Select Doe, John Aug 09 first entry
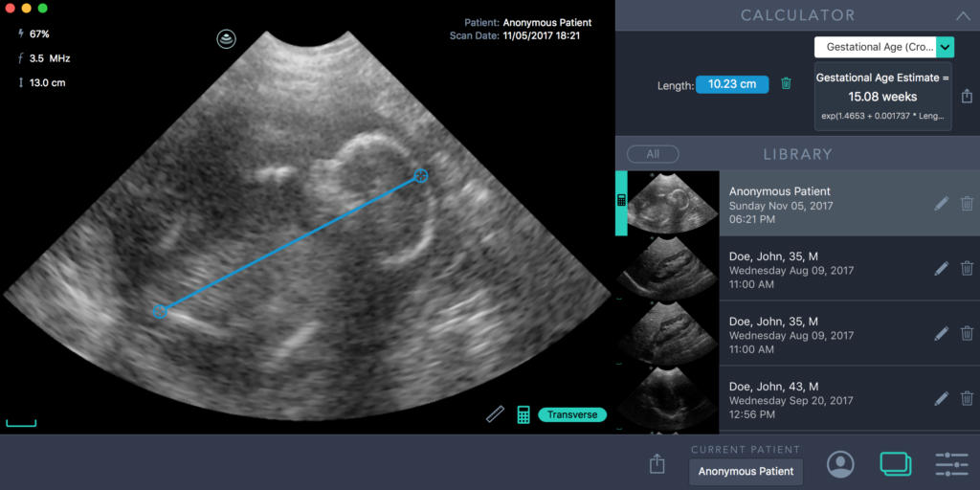This screenshot has width=980, height=490. click(791, 269)
